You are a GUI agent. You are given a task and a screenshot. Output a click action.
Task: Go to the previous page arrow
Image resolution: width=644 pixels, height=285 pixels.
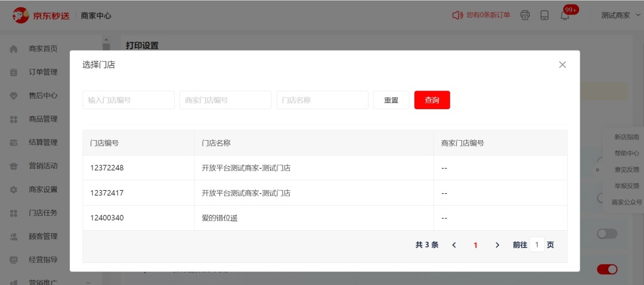pyautogui.click(x=454, y=245)
